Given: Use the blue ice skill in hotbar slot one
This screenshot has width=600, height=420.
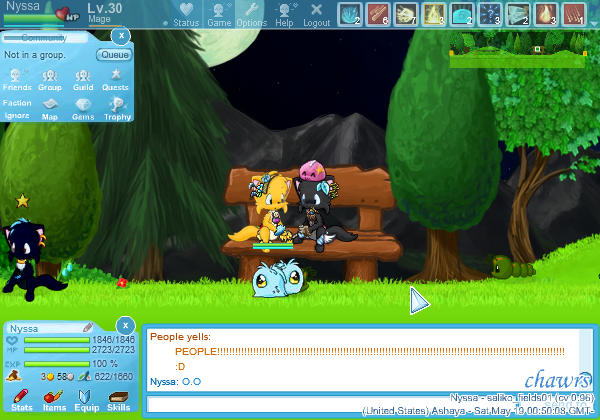Looking at the screenshot, I should click(x=350, y=14).
